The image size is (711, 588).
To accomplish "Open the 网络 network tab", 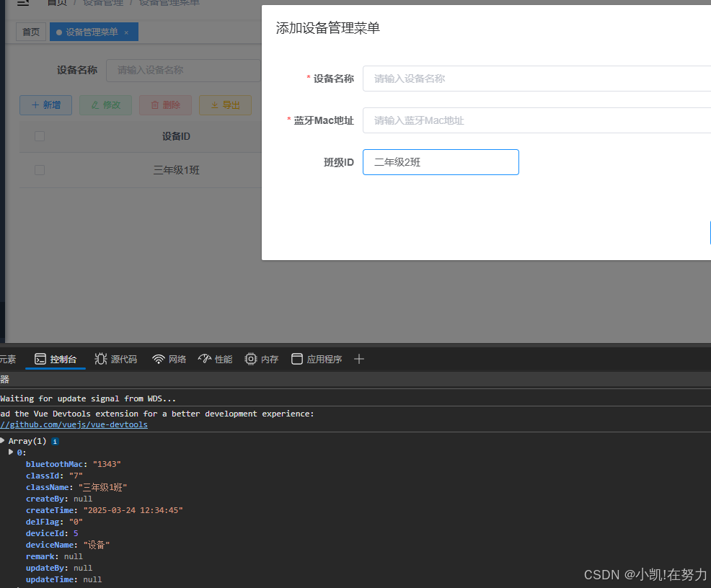I will tap(169, 360).
